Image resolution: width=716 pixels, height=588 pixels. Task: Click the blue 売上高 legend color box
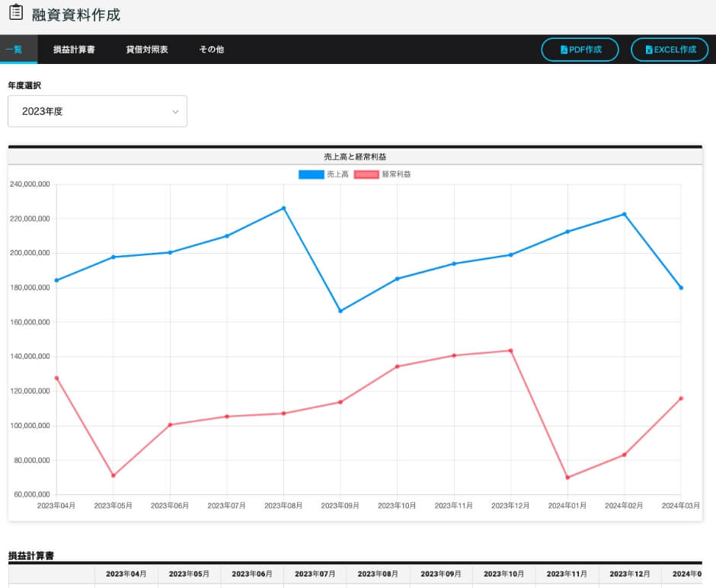point(311,174)
